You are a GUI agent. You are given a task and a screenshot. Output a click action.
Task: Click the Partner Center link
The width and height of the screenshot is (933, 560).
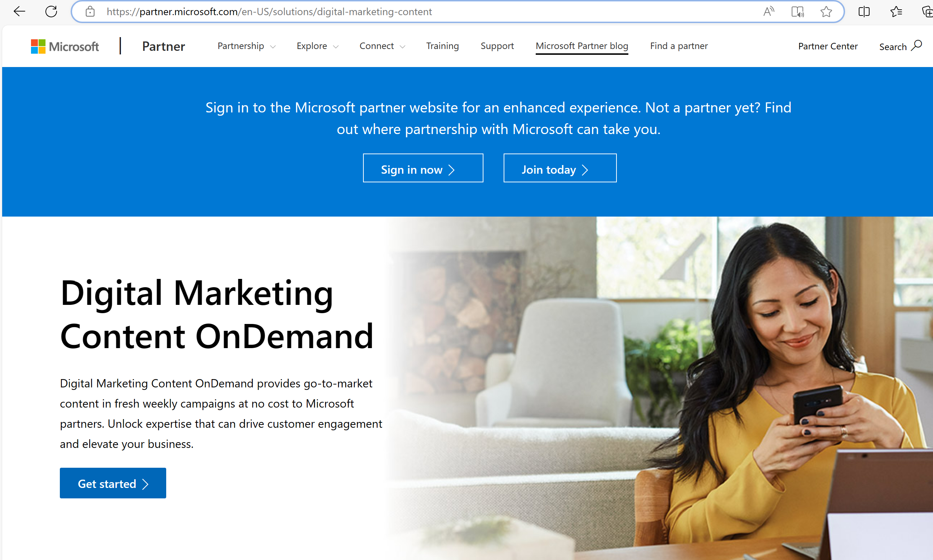point(828,45)
